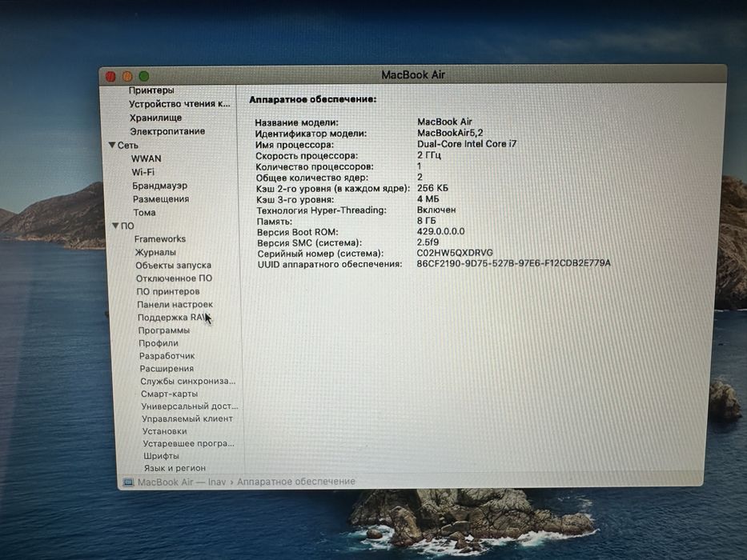Image resolution: width=747 pixels, height=560 pixels.
Task: Select Wi-Fi in the sidebar
Action: click(x=143, y=172)
